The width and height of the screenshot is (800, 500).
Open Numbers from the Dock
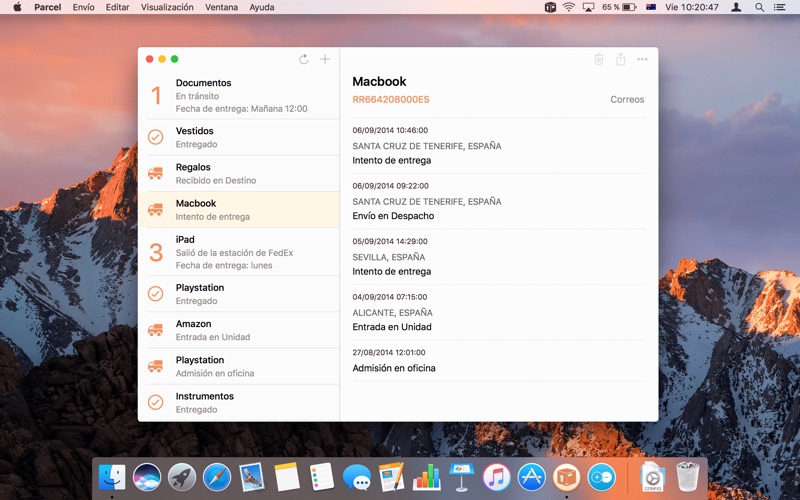pyautogui.click(x=427, y=478)
